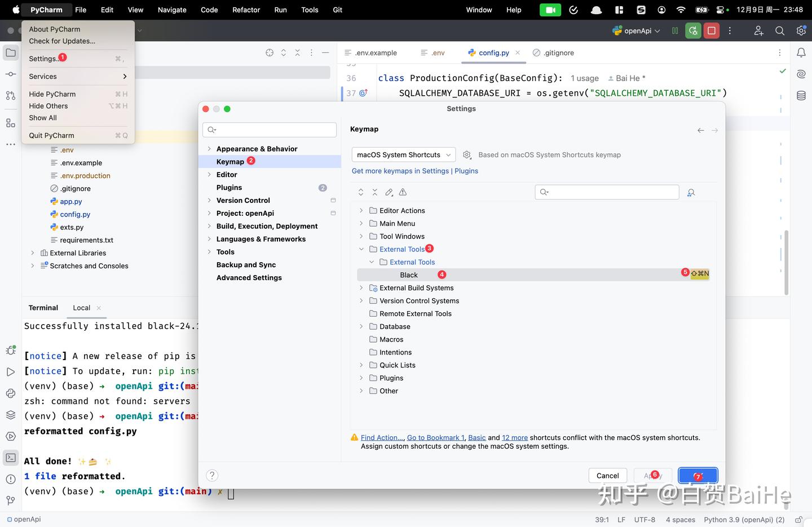Viewport: 812px width, 527px height.
Task: Click the Run application play icon
Action: click(10, 372)
